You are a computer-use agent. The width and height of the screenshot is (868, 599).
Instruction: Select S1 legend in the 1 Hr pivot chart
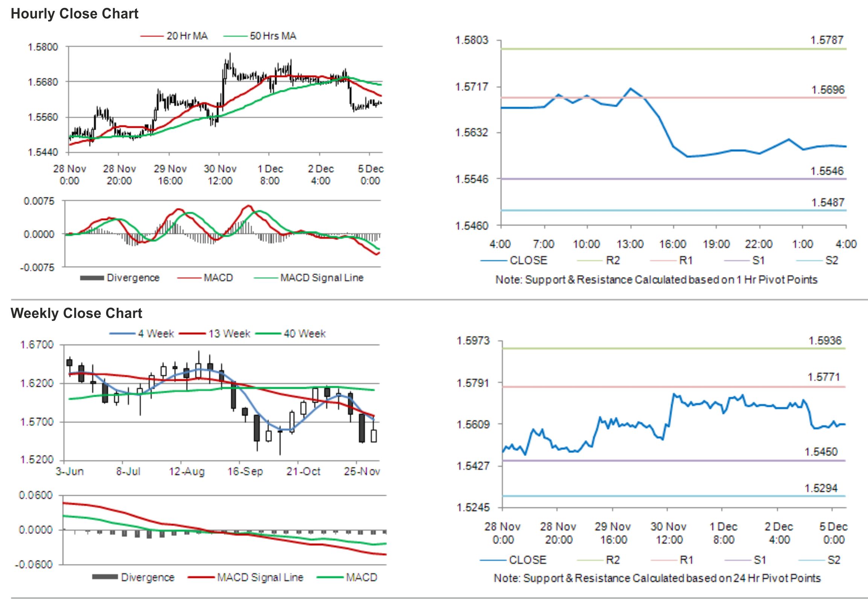[745, 260]
